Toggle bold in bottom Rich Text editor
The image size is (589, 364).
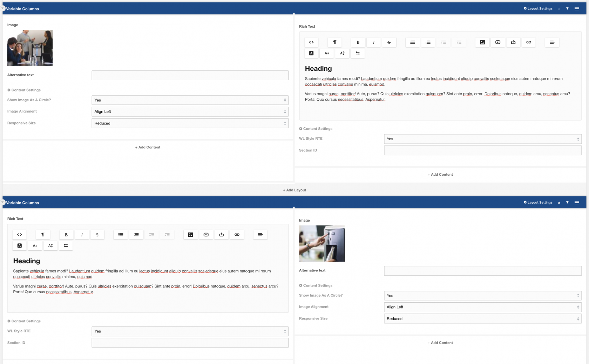[x=66, y=235]
